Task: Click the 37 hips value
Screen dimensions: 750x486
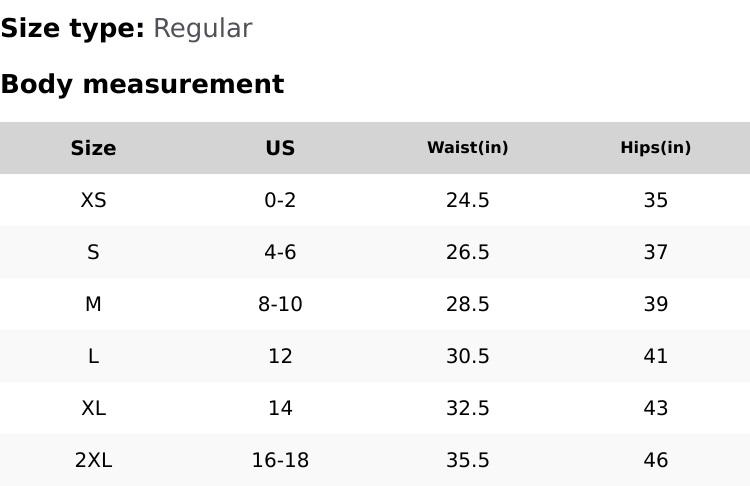Action: pyautogui.click(x=655, y=252)
